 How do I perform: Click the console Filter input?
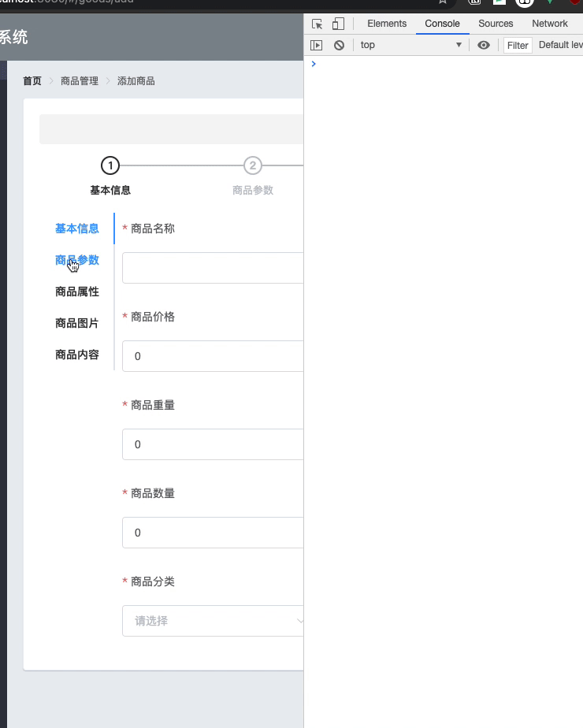(x=518, y=46)
